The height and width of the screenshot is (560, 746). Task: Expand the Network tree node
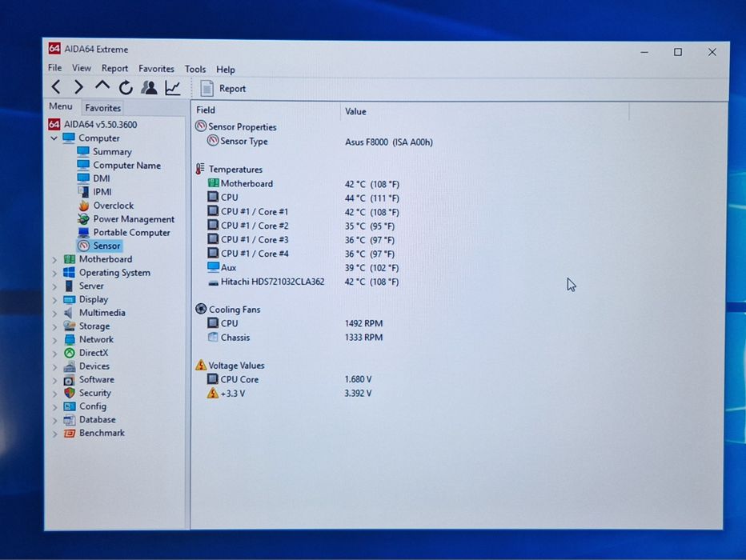(x=54, y=340)
